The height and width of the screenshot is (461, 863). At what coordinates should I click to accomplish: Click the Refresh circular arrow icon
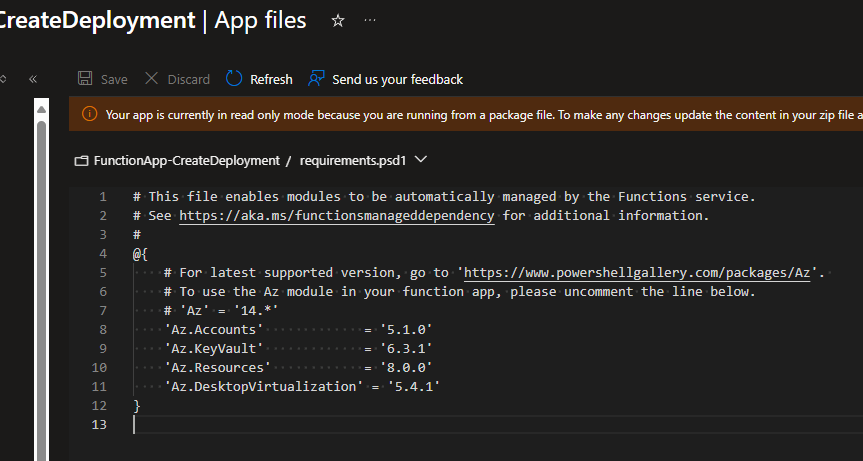(x=234, y=79)
